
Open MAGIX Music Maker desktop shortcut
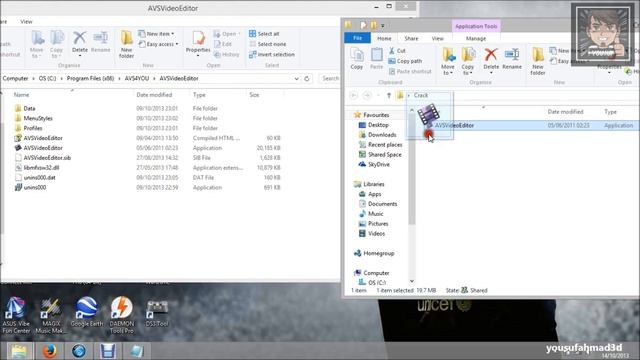51,316
